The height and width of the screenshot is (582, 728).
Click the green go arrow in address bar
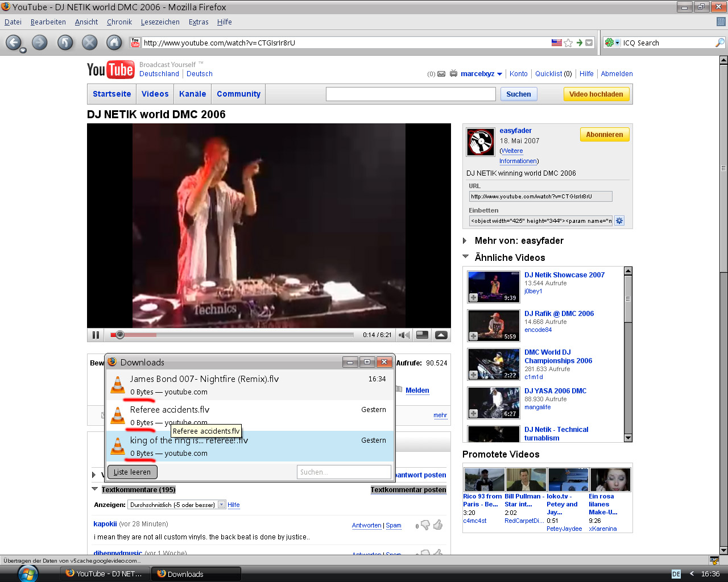coord(580,43)
